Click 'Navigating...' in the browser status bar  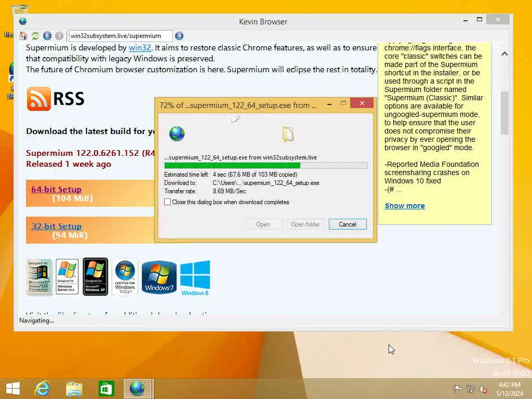[x=37, y=321]
